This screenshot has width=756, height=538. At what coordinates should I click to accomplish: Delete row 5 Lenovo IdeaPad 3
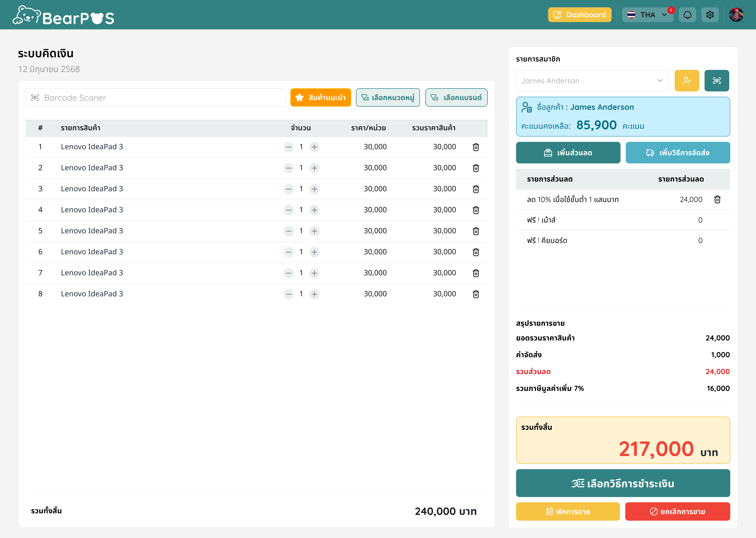(476, 231)
